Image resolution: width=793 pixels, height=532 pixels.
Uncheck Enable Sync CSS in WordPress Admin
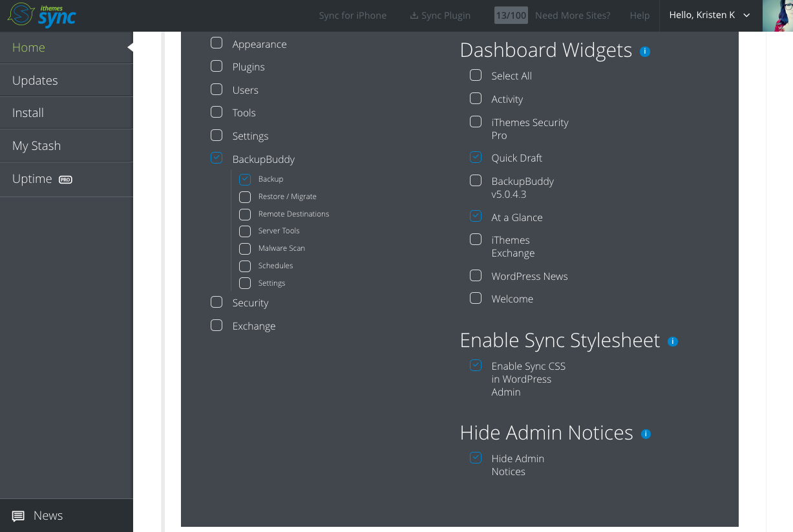click(x=476, y=365)
